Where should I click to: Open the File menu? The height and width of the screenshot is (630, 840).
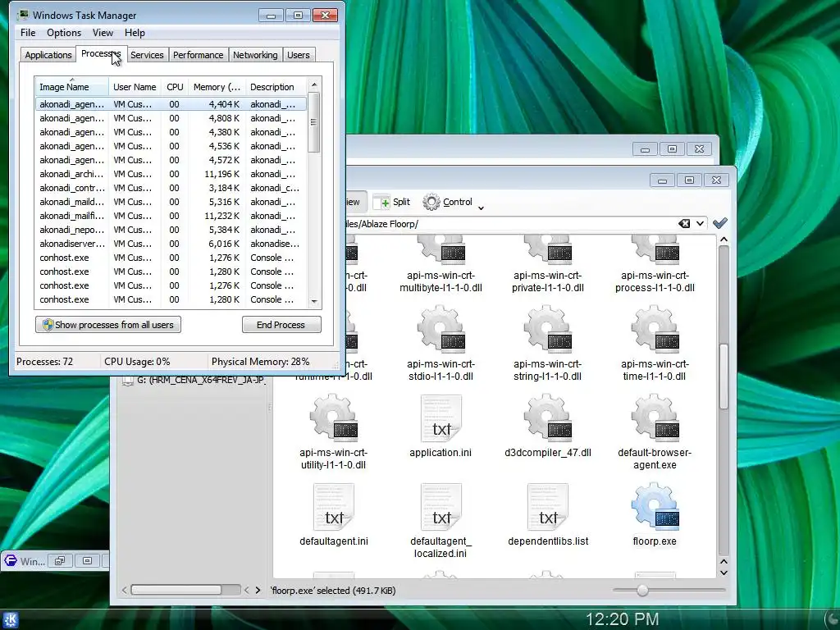coord(28,33)
